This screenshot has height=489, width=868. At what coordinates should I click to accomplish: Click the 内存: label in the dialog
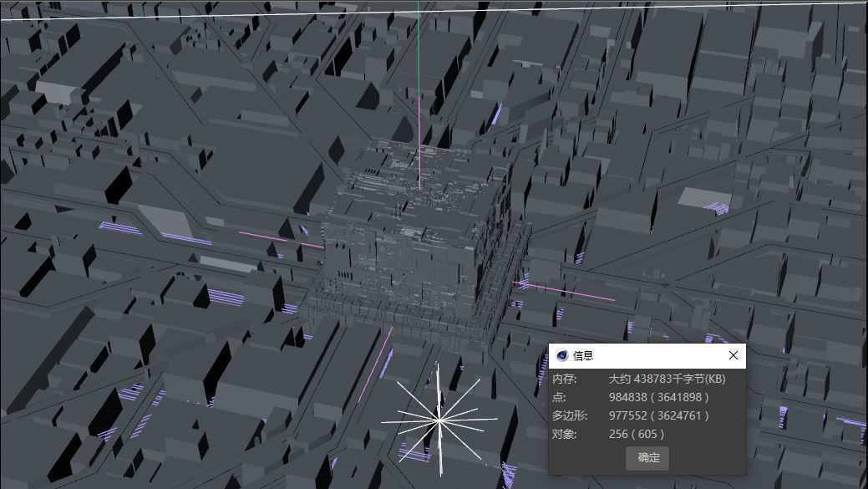click(564, 379)
